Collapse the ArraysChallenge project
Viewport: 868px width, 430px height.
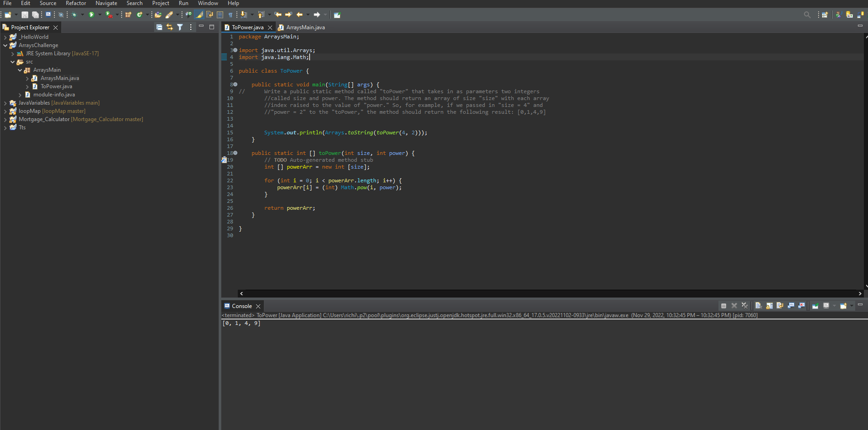[x=5, y=45]
